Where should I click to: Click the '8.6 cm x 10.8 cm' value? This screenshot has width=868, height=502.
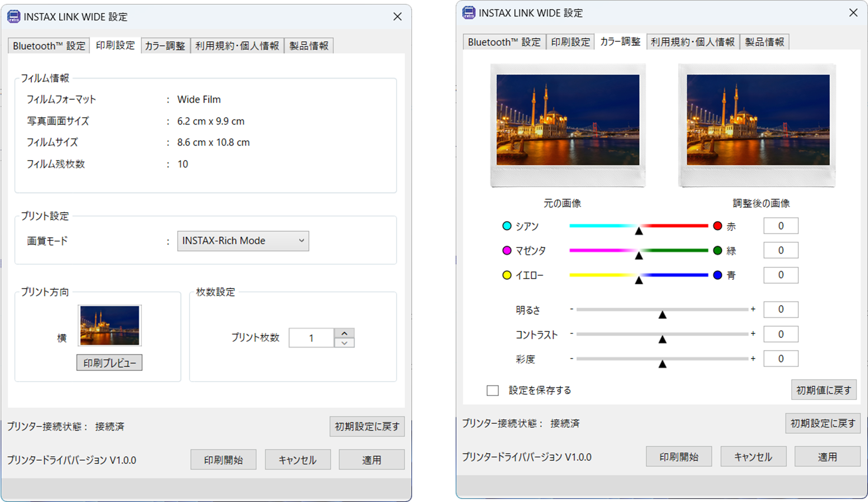point(213,142)
